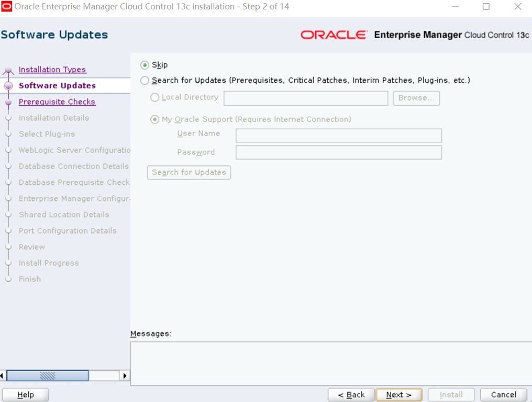The width and height of the screenshot is (532, 402).
Task: Open Installation Types step link
Action: click(52, 70)
